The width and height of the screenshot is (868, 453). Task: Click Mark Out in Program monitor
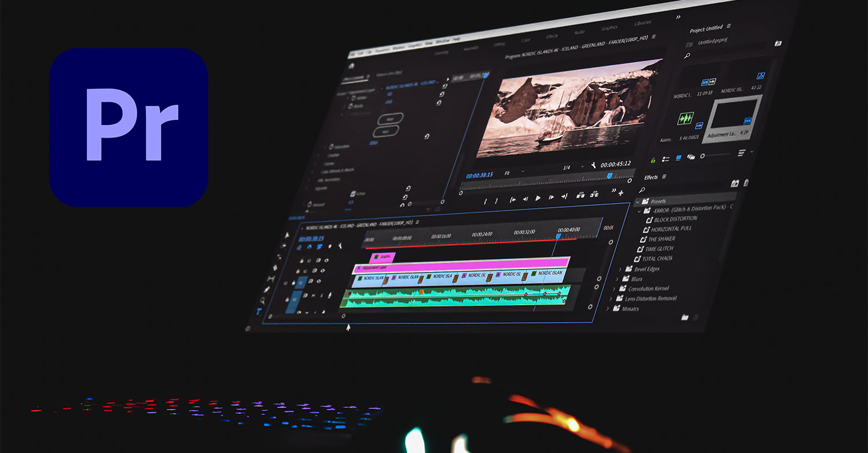496,201
